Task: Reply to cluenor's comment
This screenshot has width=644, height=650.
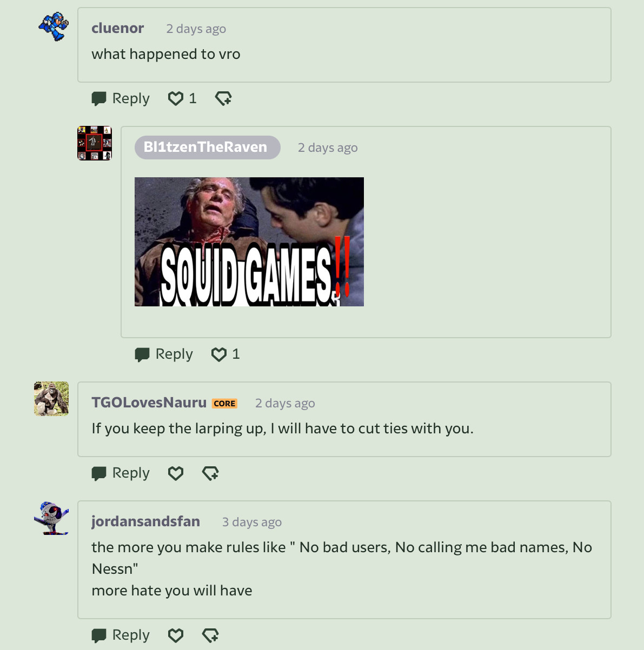Action: [x=121, y=98]
